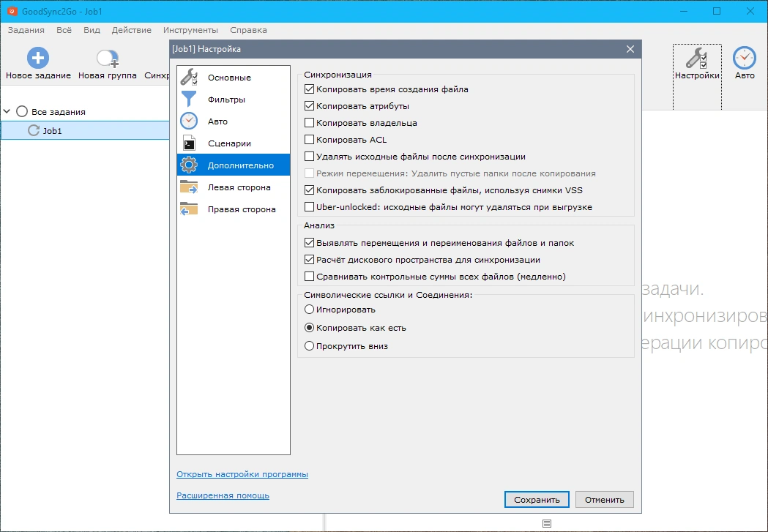Click the Все задания circle icon
768x532 pixels.
pyautogui.click(x=21, y=111)
